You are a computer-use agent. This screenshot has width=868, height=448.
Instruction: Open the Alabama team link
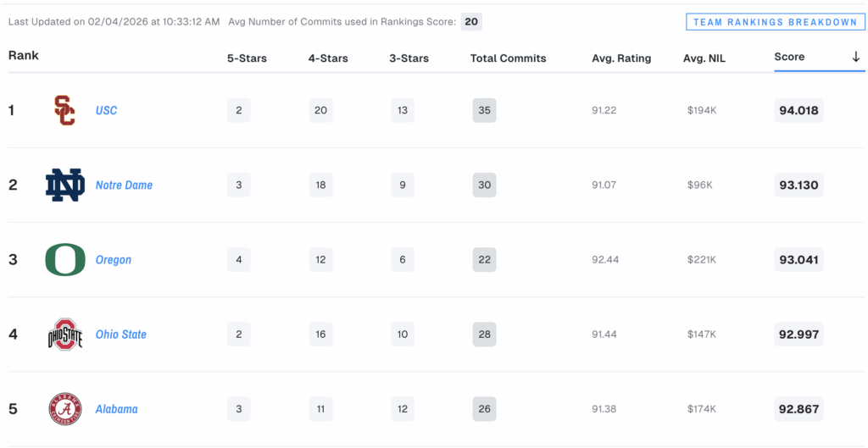click(116, 409)
